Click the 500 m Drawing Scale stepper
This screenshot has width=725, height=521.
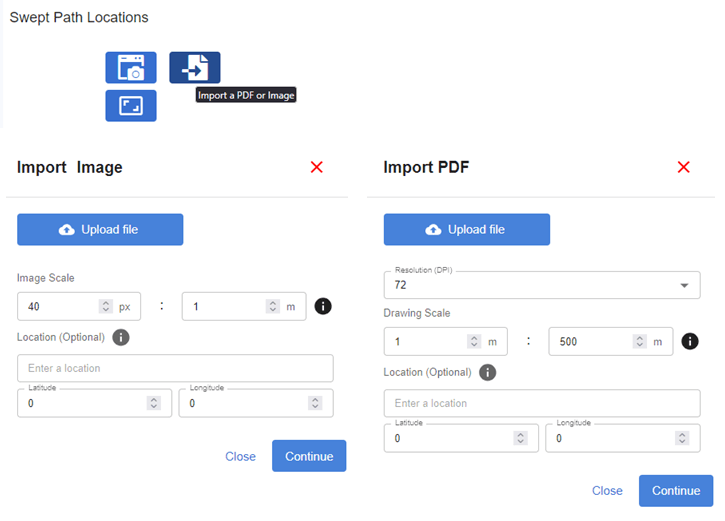click(639, 342)
